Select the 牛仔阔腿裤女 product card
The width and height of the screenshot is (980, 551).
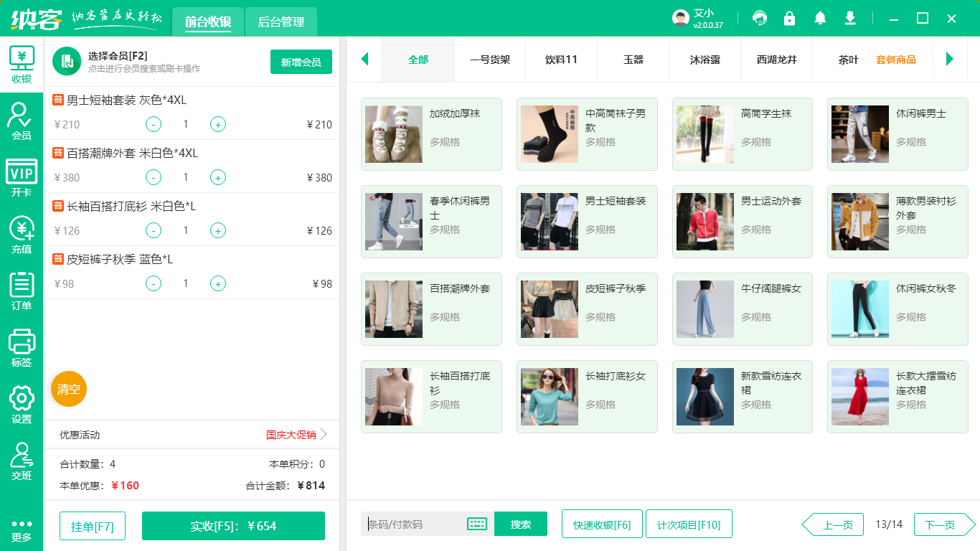click(x=743, y=309)
